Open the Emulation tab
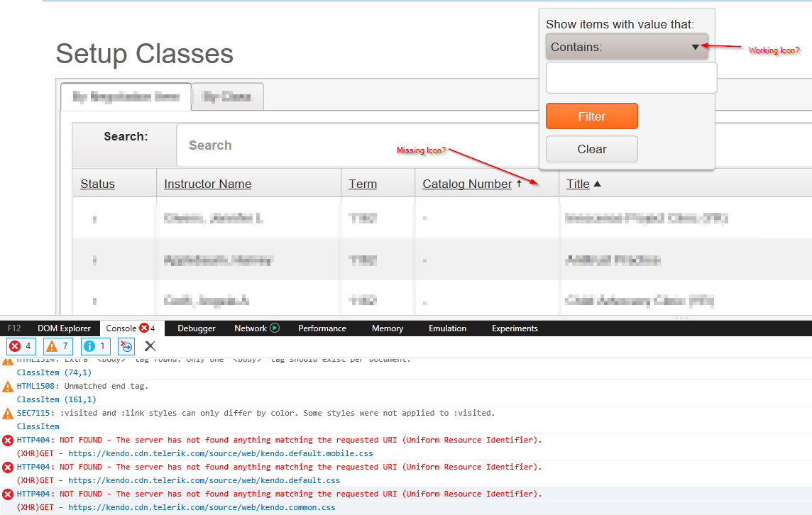 447,328
